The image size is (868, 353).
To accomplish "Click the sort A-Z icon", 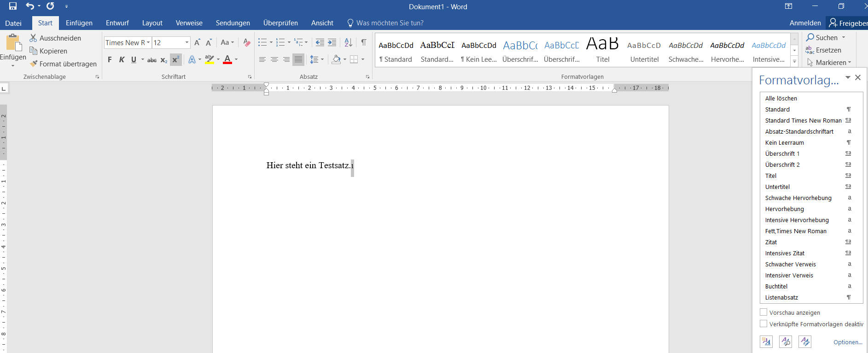I will click(349, 42).
